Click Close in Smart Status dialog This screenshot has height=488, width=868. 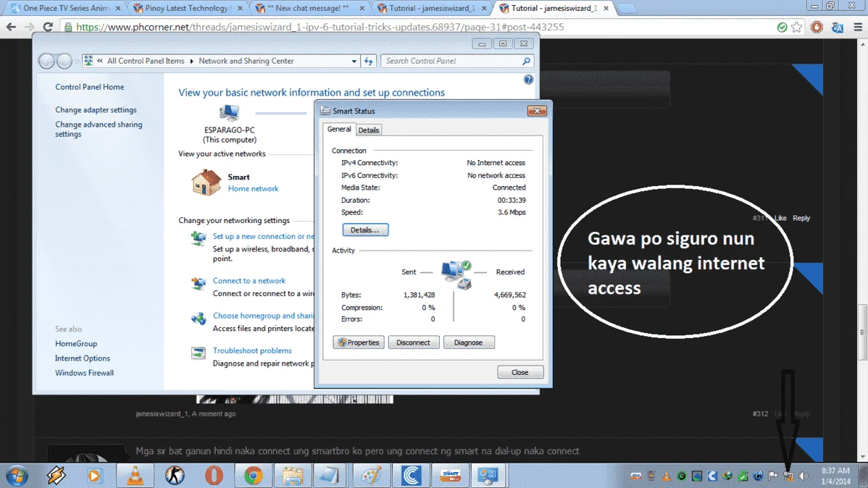click(x=519, y=372)
